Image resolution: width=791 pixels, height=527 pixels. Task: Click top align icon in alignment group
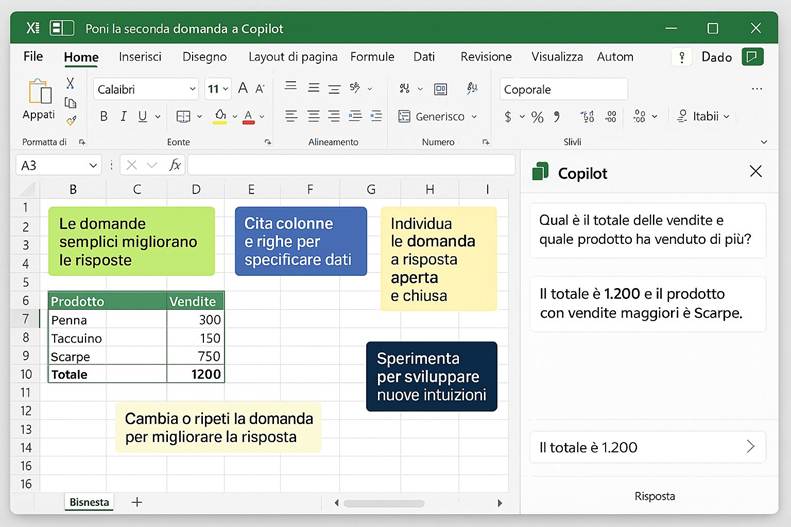click(x=291, y=86)
